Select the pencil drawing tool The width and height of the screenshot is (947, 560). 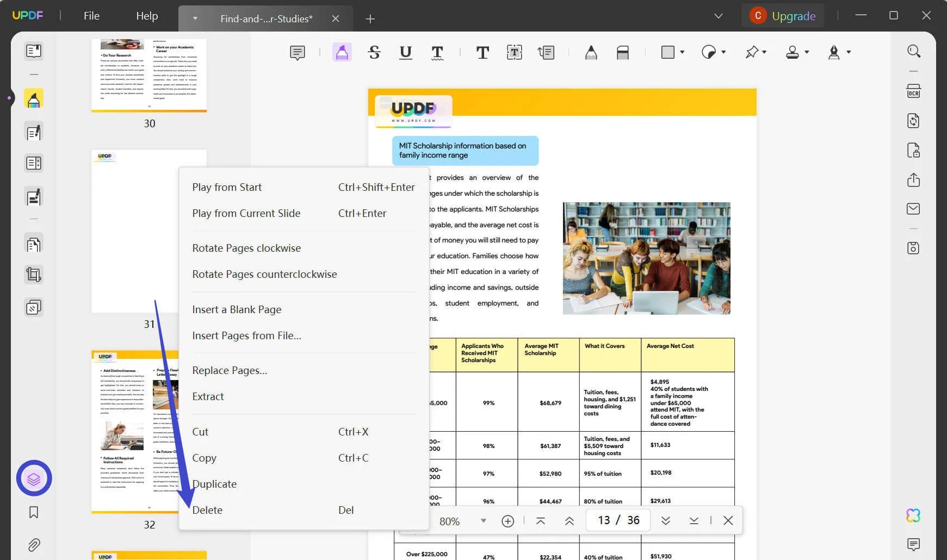tap(591, 52)
